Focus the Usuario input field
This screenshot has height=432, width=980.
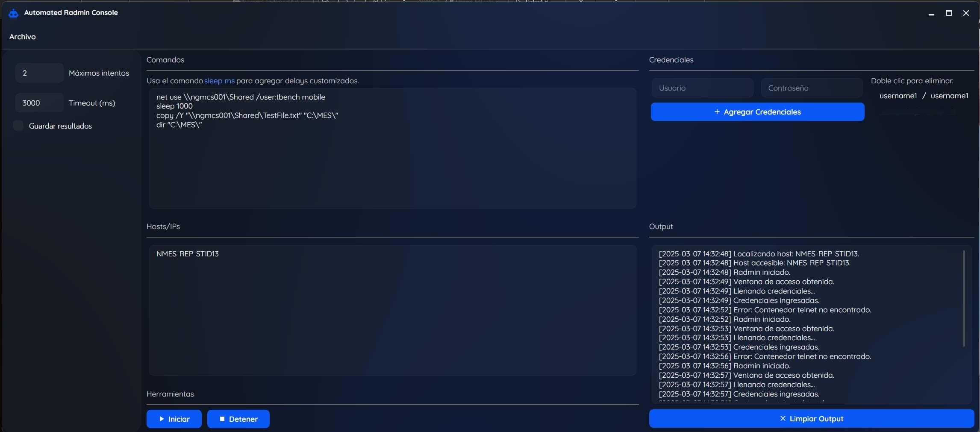coord(702,88)
